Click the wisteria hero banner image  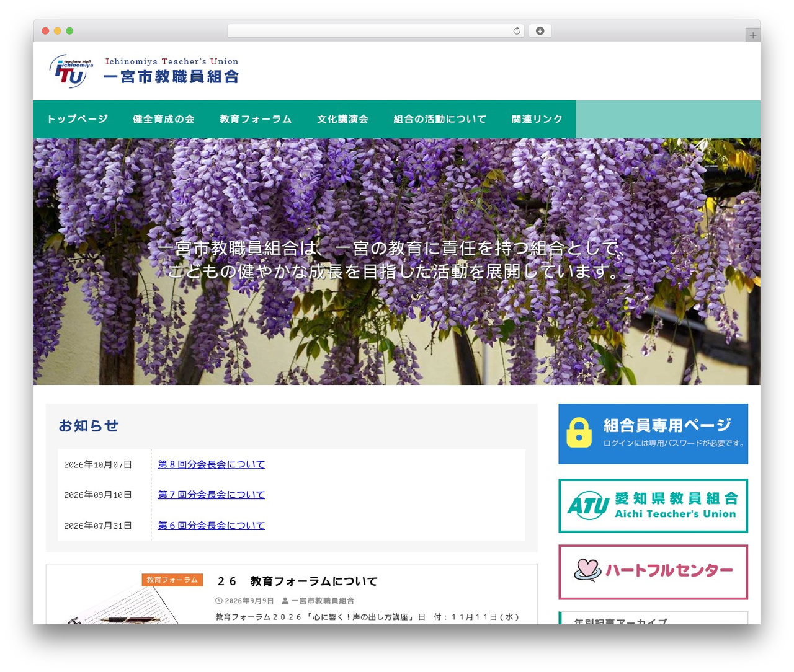point(397,262)
